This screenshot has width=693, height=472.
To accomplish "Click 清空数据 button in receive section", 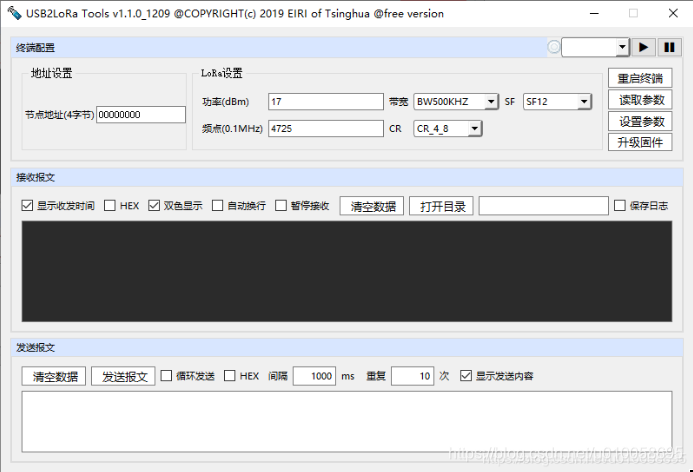I will tap(372, 206).
